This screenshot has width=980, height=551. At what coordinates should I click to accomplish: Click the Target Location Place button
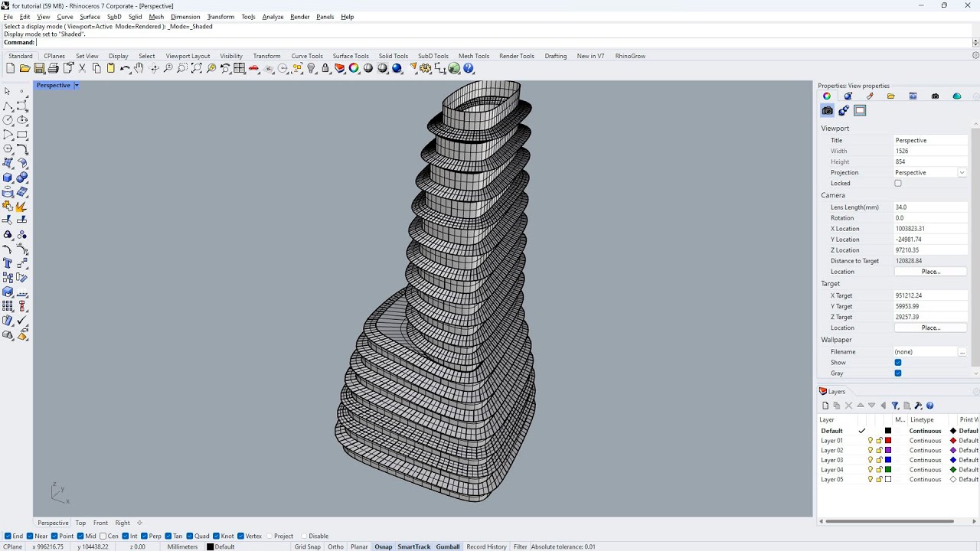(930, 328)
